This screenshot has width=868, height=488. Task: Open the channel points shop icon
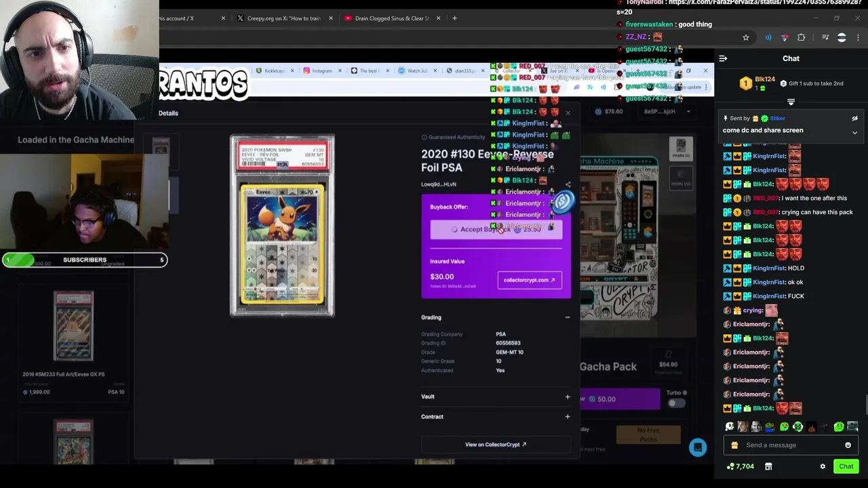click(768, 466)
